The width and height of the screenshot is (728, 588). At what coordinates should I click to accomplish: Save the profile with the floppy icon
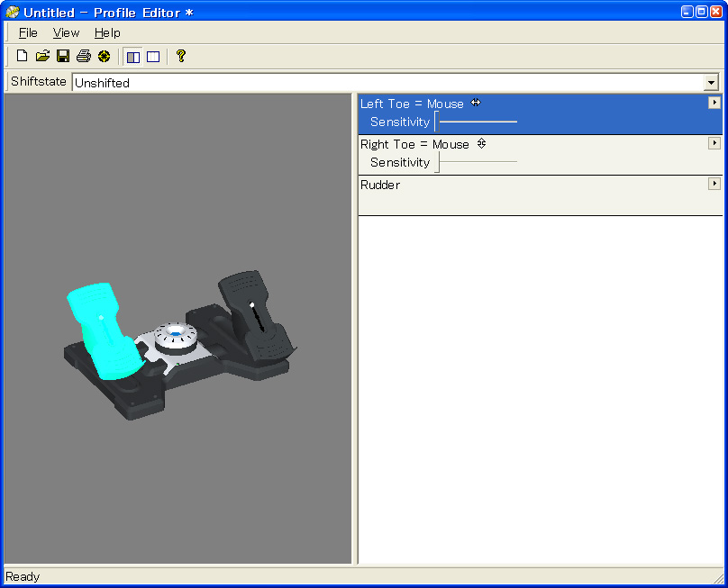pos(63,57)
